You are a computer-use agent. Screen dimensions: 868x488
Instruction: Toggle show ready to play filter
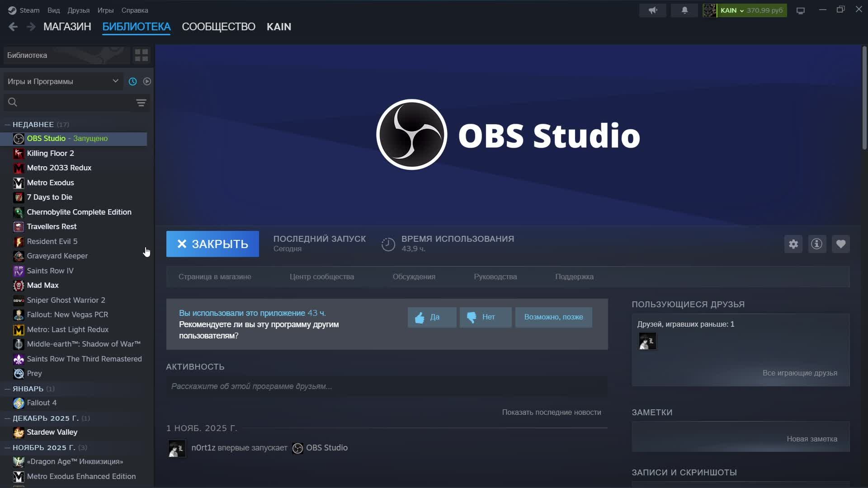(147, 81)
